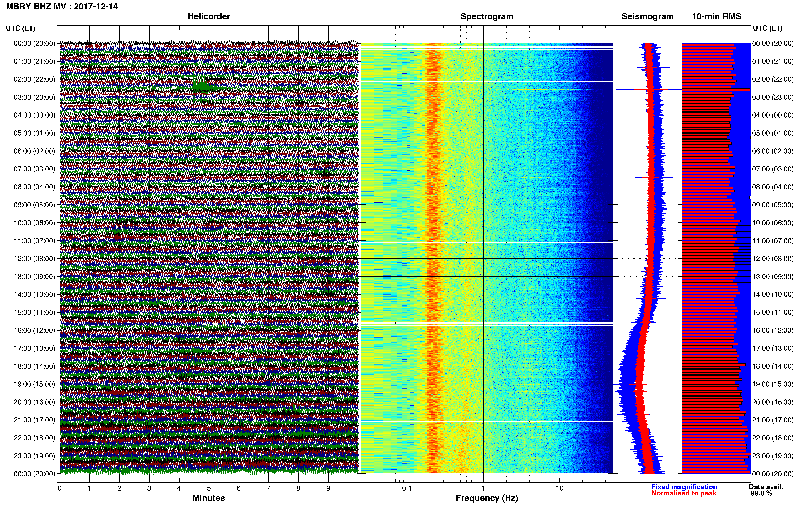812x508 pixels.
Task: Click '03:00 (23:00)' on the left time axis
Action: 34,97
